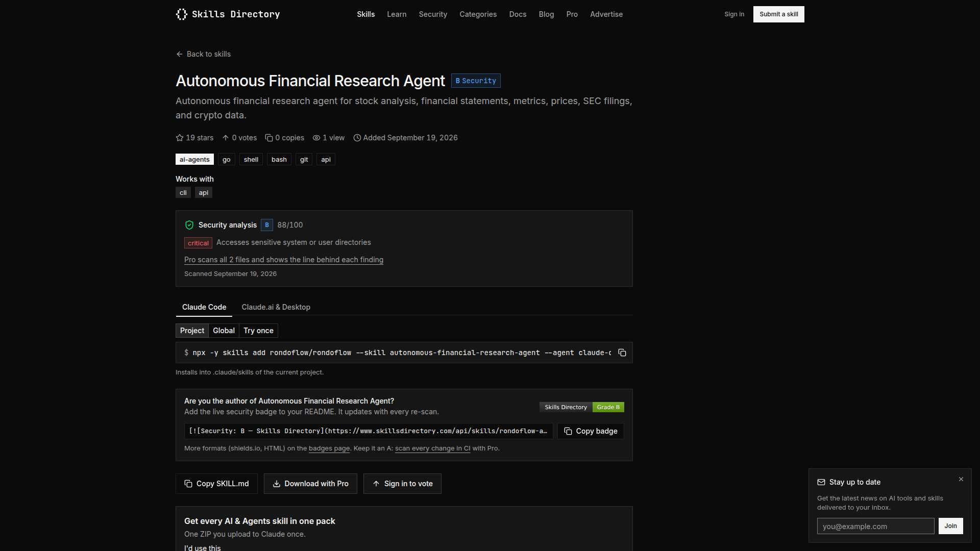The width and height of the screenshot is (980, 551).
Task: Focus the you@example.com email field
Action: coord(876,526)
